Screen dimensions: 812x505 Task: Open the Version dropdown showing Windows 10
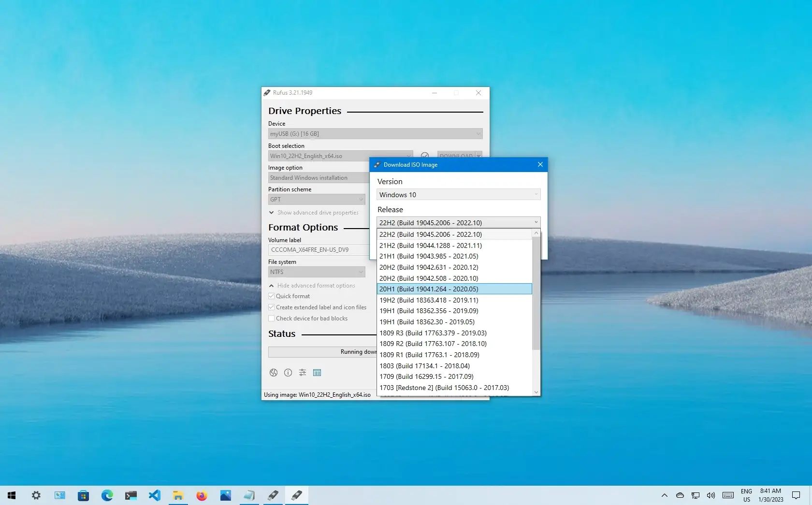[x=458, y=195]
